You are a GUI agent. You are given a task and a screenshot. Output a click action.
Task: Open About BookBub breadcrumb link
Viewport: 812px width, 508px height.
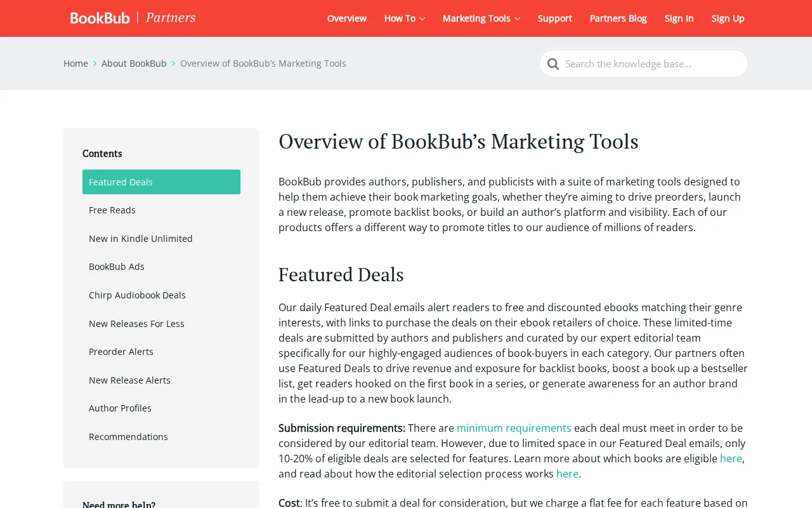click(134, 63)
